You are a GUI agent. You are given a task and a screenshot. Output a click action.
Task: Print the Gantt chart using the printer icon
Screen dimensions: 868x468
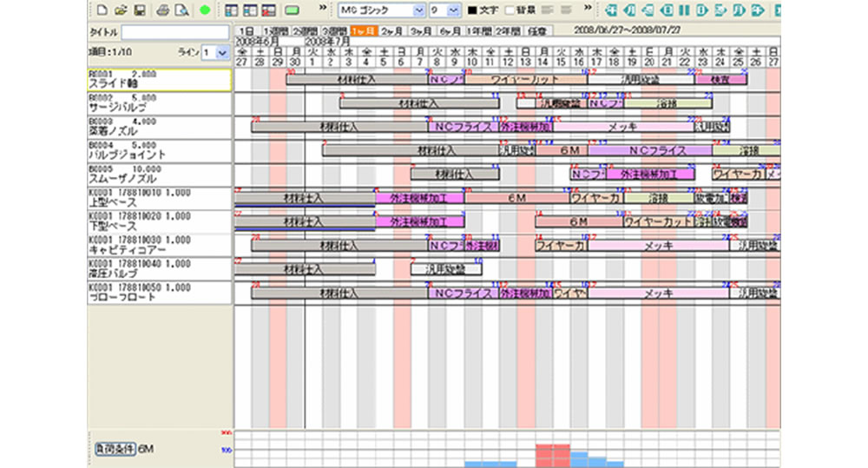point(163,10)
